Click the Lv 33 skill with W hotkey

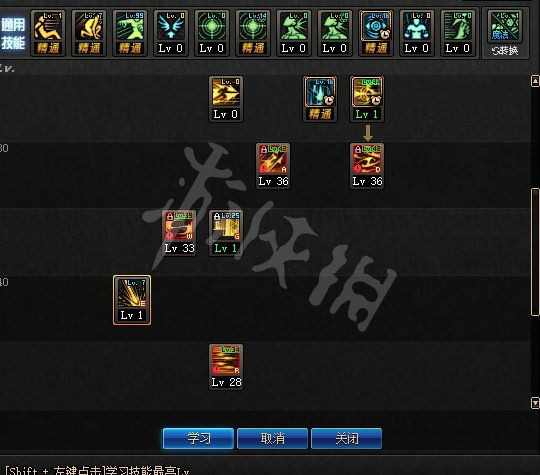tap(179, 233)
